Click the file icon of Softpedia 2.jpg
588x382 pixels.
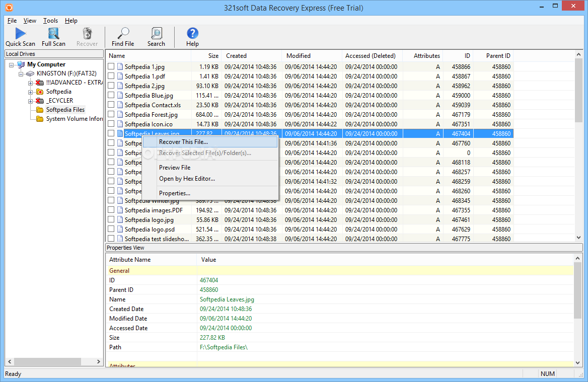[x=120, y=86]
